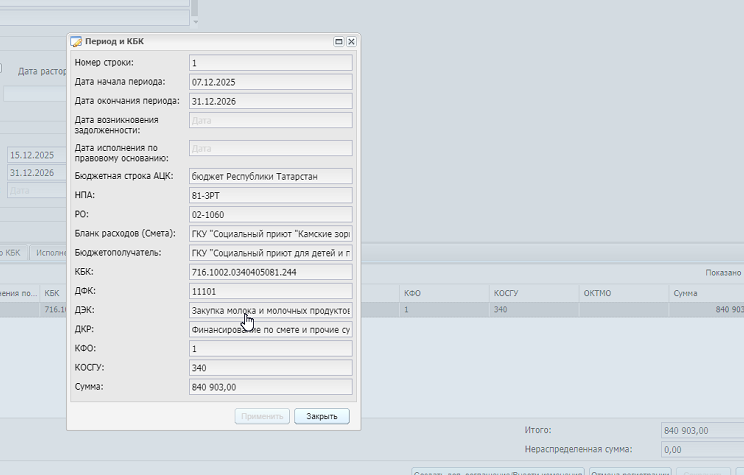
Task: Click the disabled Применить button
Action: 262,416
